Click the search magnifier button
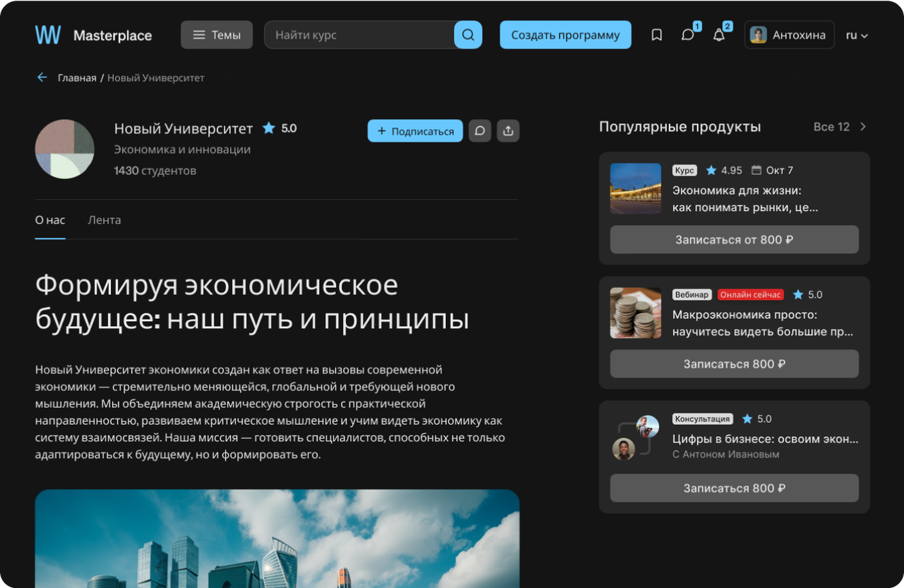Screen dimensions: 904x588 click(468, 35)
